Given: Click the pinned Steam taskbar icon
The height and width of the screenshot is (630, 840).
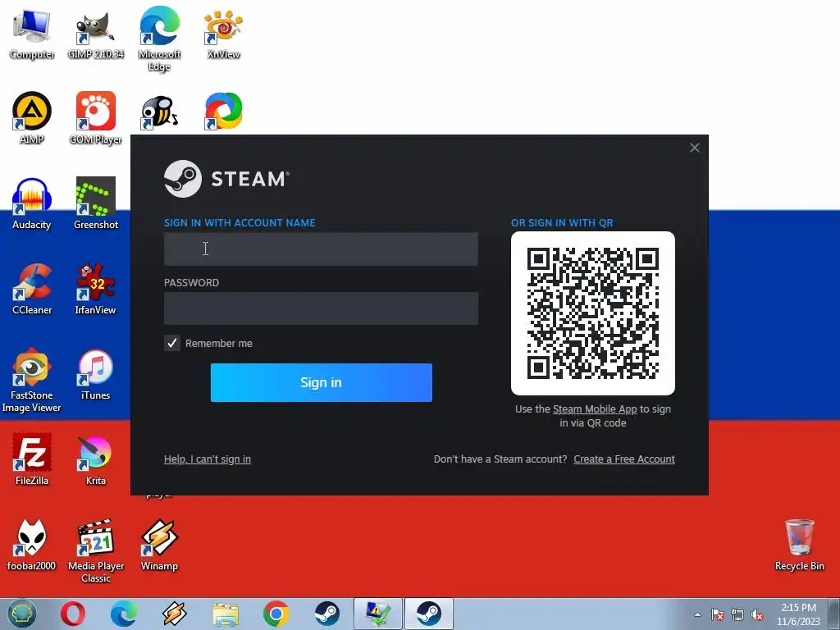Looking at the screenshot, I should [326, 614].
